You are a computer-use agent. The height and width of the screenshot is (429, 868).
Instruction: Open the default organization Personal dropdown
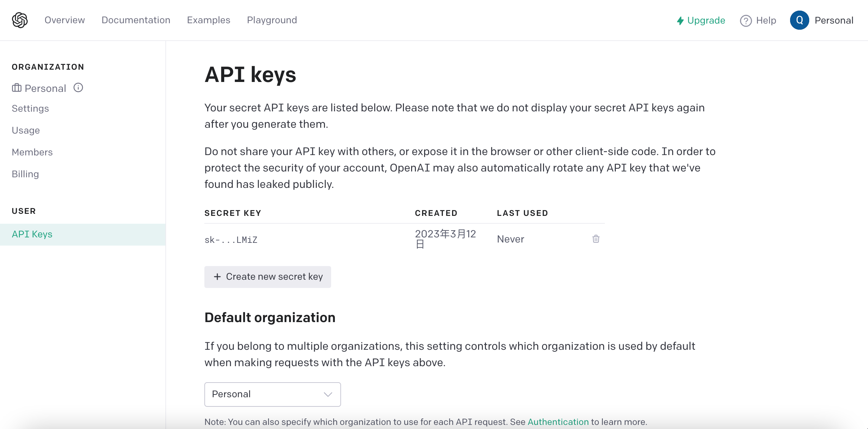tap(272, 394)
